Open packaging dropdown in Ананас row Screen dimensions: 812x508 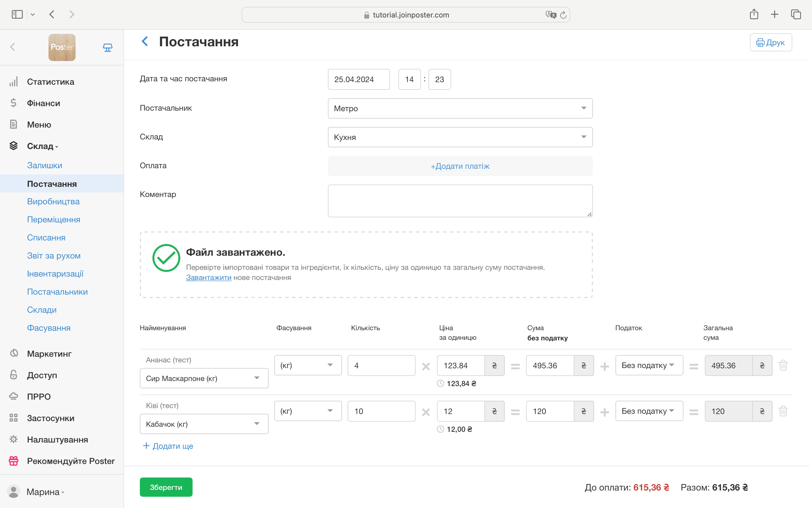tap(308, 365)
